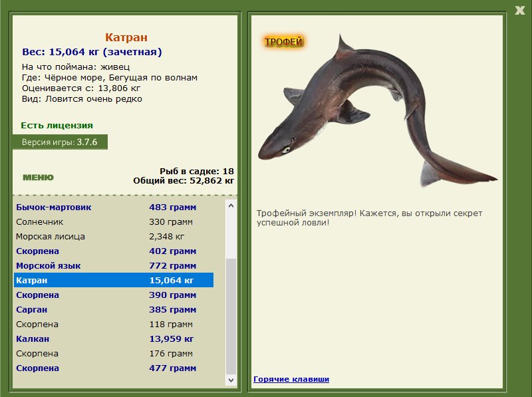
Task: Click the Трофейный экземпляр message text
Action: pos(369,218)
